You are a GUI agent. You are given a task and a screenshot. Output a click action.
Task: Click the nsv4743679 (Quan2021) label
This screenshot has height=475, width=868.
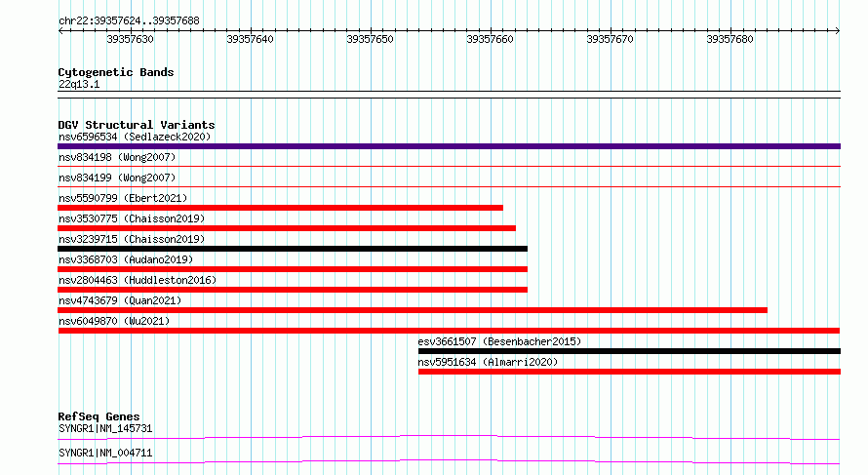120,300
